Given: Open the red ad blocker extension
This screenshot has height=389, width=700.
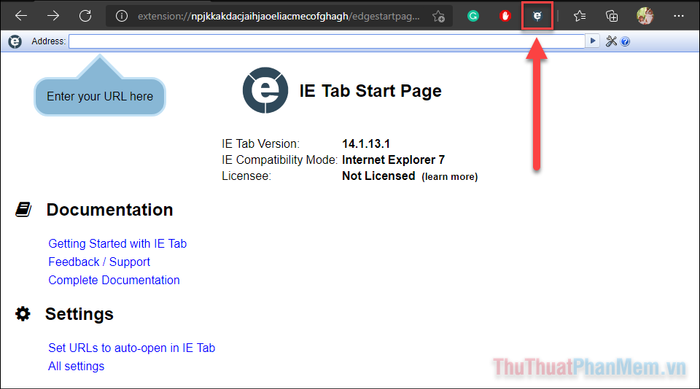Looking at the screenshot, I should pos(505,17).
